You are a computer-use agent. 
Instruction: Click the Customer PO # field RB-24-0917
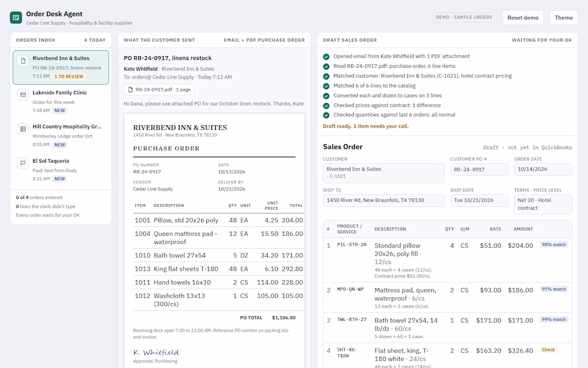pos(479,170)
